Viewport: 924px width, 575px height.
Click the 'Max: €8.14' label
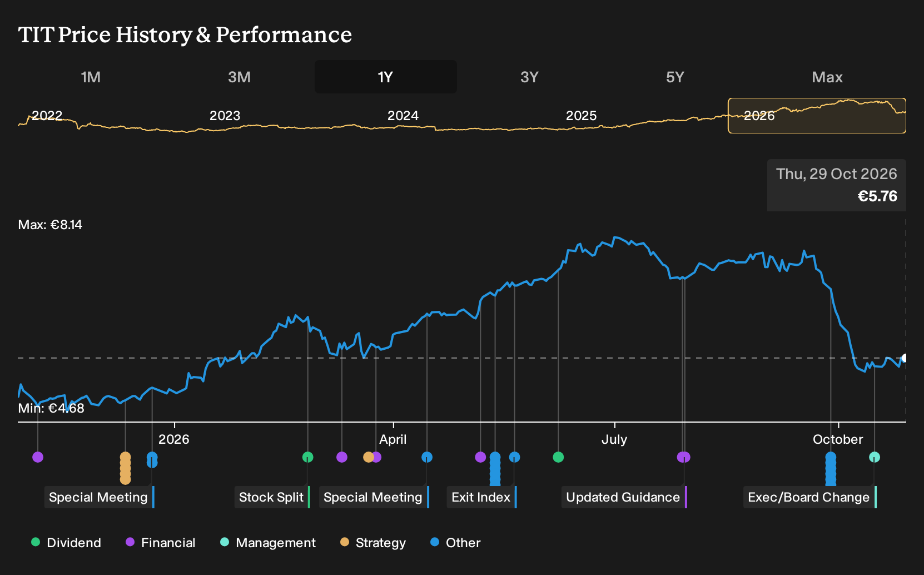coord(50,225)
